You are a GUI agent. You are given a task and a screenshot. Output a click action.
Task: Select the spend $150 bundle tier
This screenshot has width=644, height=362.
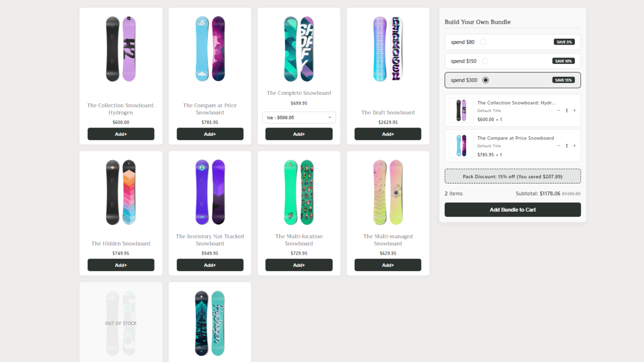point(485,61)
